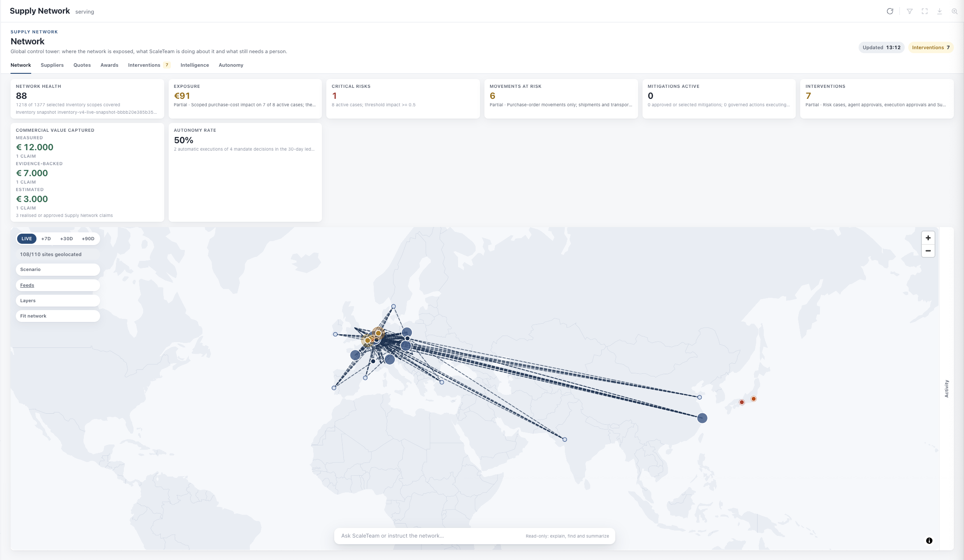964x560 pixels.
Task: Click the small node near Korea
Action: 700,397
